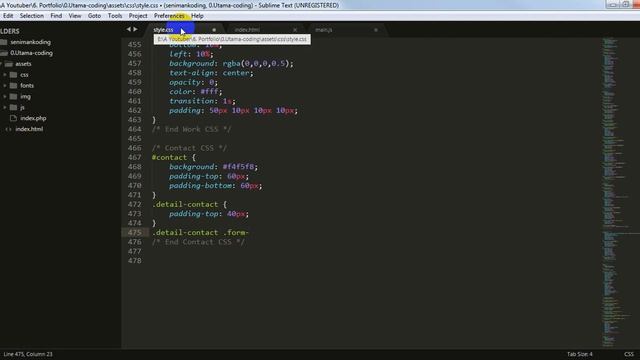
Task: Open the Selection menu
Action: click(31, 16)
